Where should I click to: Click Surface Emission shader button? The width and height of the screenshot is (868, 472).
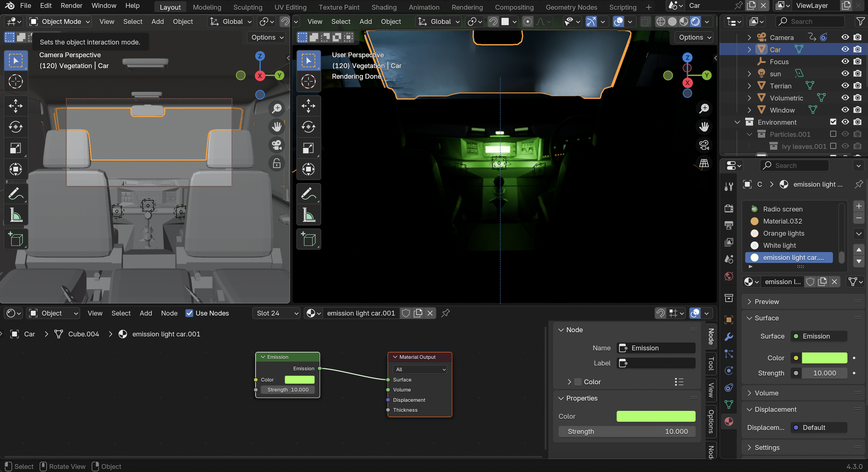tap(819, 336)
